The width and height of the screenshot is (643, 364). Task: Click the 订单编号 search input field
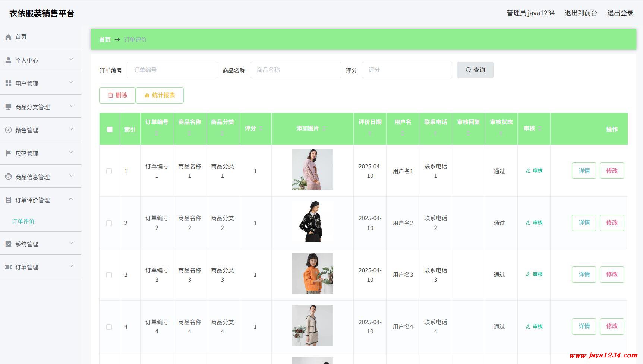pyautogui.click(x=173, y=70)
